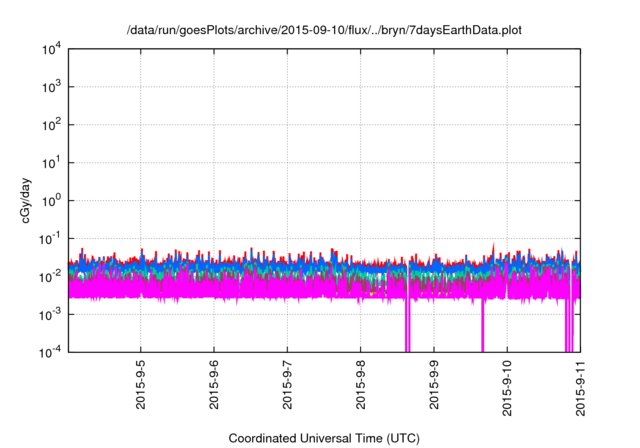Click the 10^4 y-axis tick label

coord(51,50)
